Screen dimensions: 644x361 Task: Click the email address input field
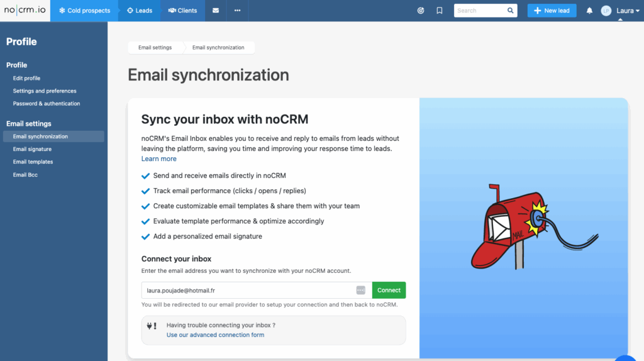coord(248,290)
